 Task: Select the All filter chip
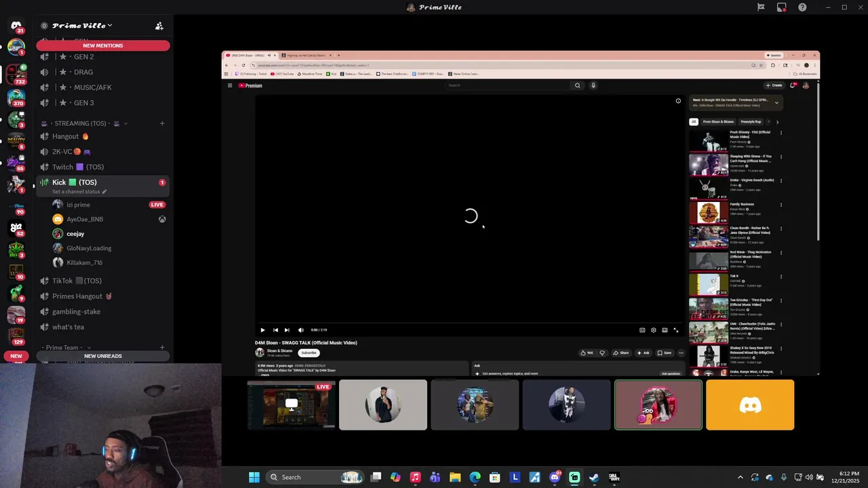[694, 122]
